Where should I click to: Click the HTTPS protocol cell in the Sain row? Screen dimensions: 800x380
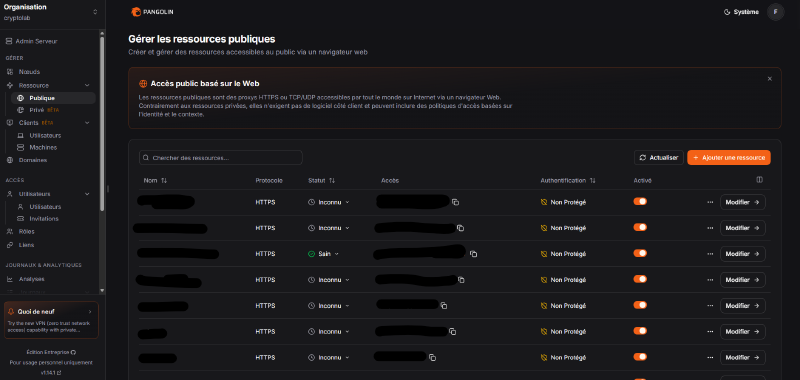265,254
